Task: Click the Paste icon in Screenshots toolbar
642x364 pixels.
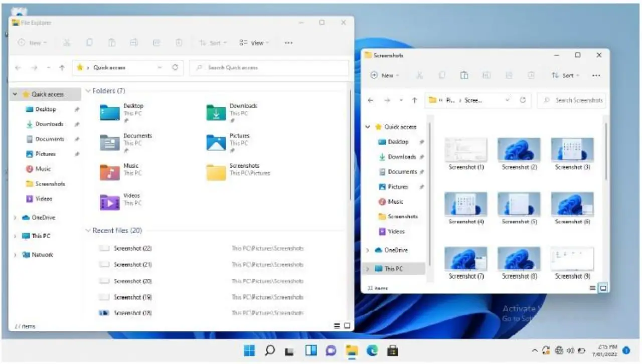Action: [464, 76]
